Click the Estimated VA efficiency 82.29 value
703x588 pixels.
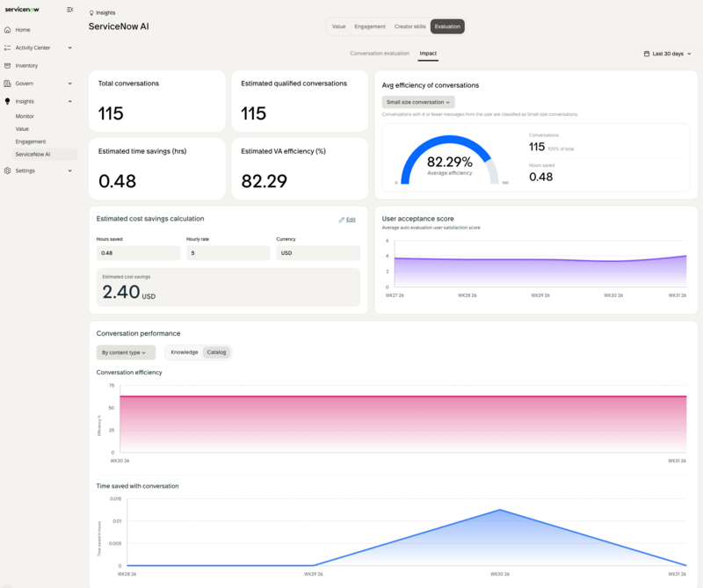point(265,181)
